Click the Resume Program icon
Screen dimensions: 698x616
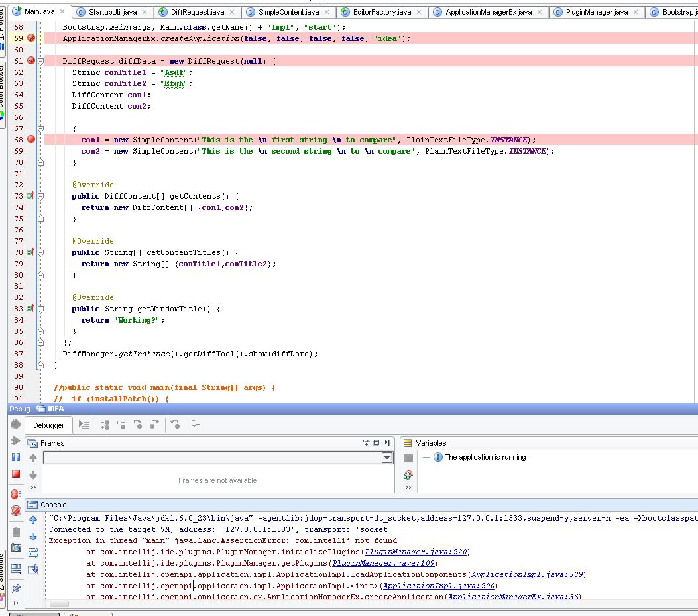pyautogui.click(x=16, y=440)
